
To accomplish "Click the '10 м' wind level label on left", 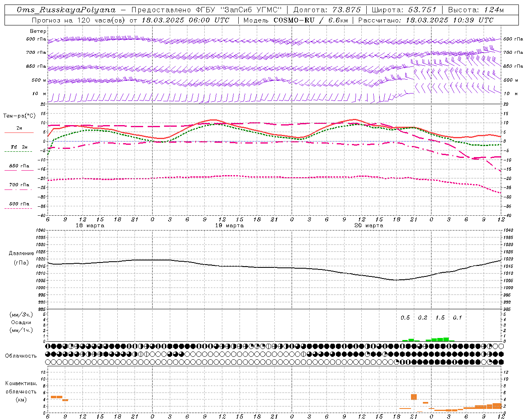I will coord(40,94).
